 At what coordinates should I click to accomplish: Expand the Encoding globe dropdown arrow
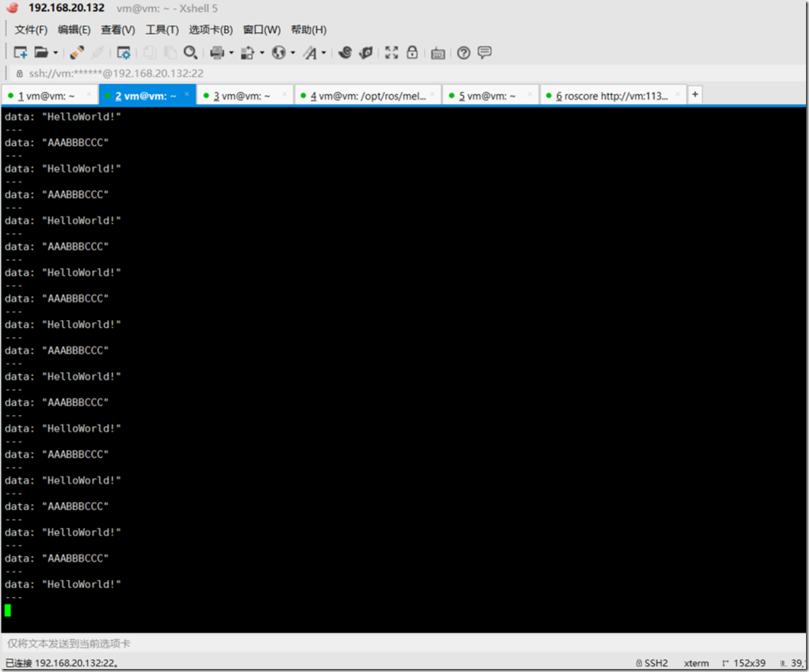coord(293,52)
